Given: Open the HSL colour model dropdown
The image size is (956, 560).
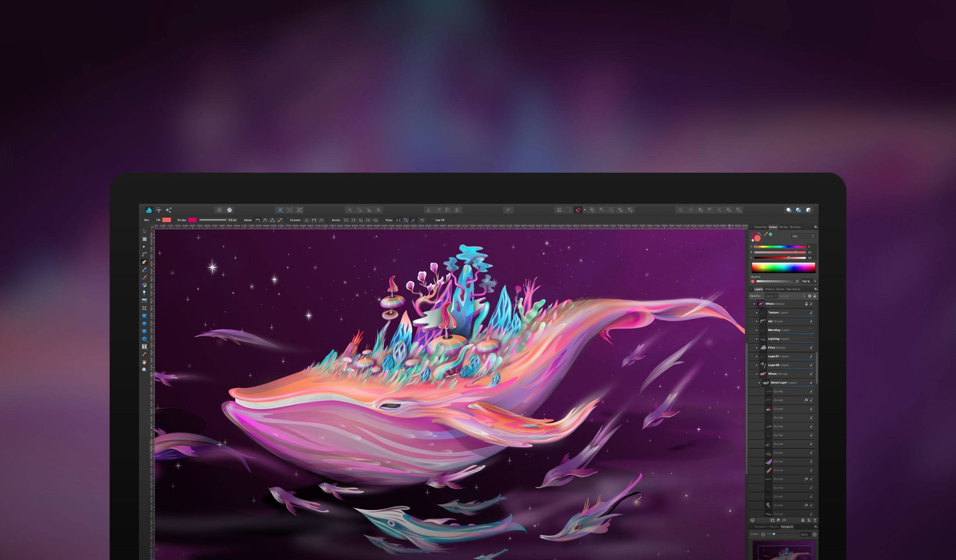Looking at the screenshot, I should pyautogui.click(x=802, y=236).
